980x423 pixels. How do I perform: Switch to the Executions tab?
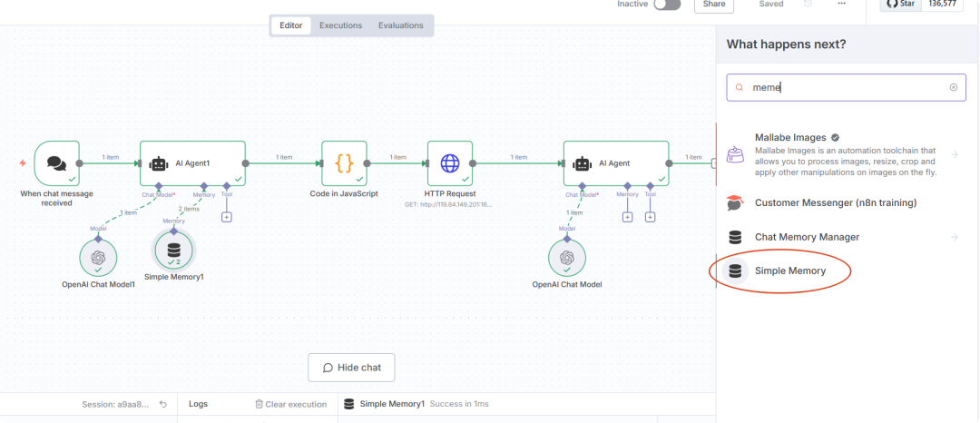(x=340, y=25)
